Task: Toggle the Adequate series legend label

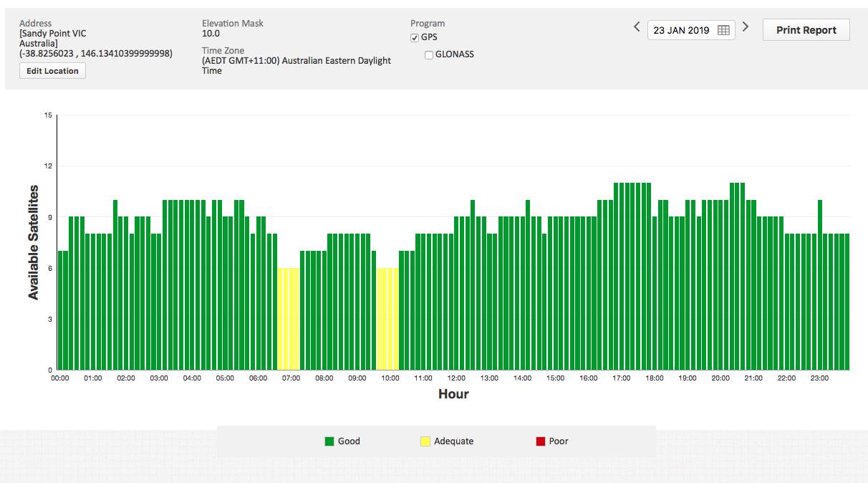Action: click(453, 441)
